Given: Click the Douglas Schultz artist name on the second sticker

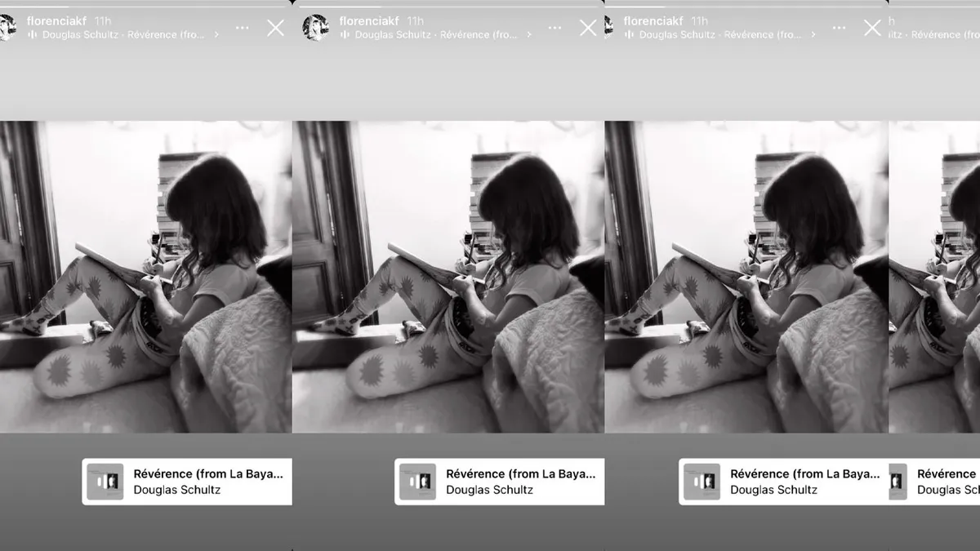Looking at the screenshot, I should [489, 490].
